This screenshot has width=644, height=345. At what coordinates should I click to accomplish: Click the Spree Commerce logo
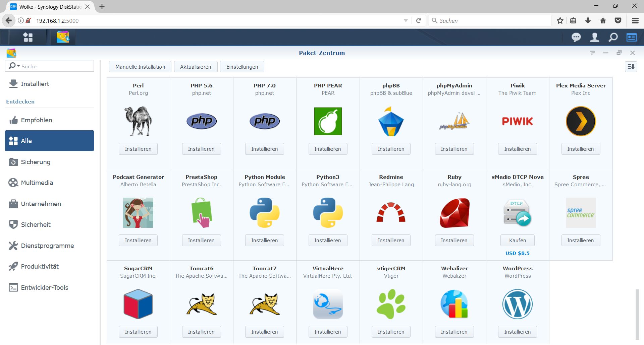581,213
